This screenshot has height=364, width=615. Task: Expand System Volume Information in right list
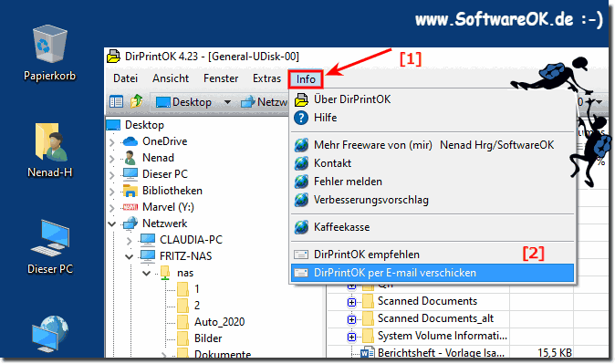(352, 337)
